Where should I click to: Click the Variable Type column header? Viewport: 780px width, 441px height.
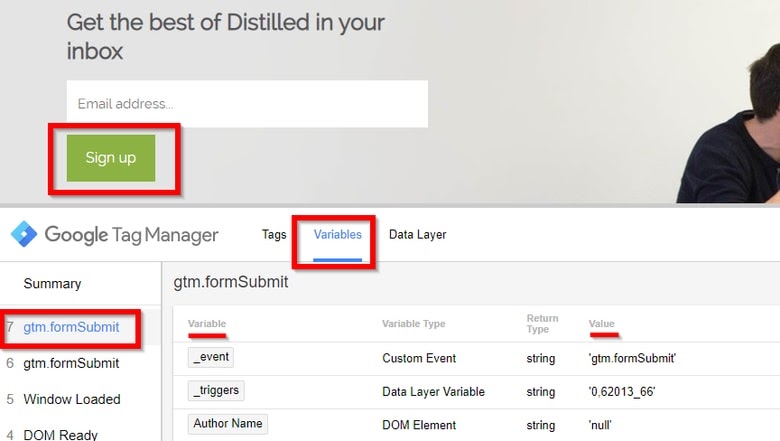point(413,324)
